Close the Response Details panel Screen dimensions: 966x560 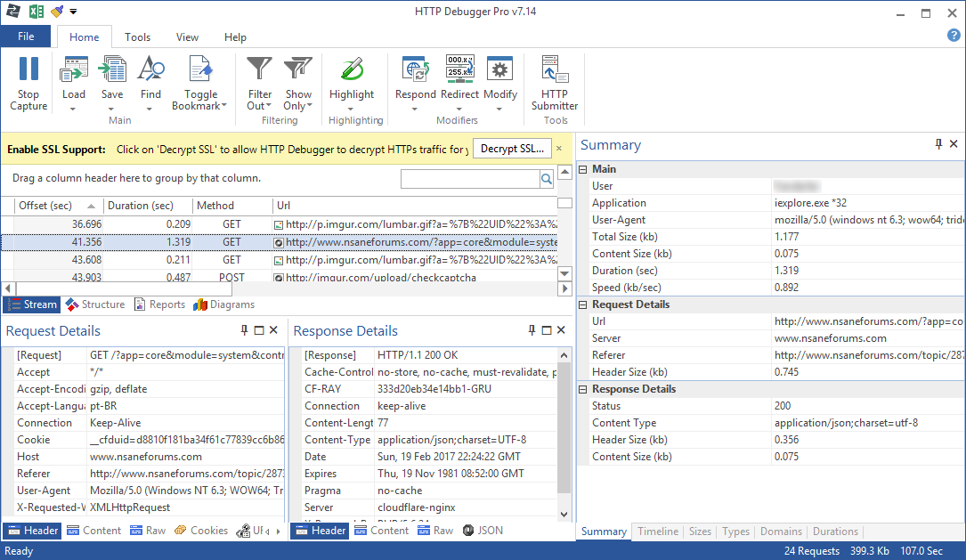point(561,330)
